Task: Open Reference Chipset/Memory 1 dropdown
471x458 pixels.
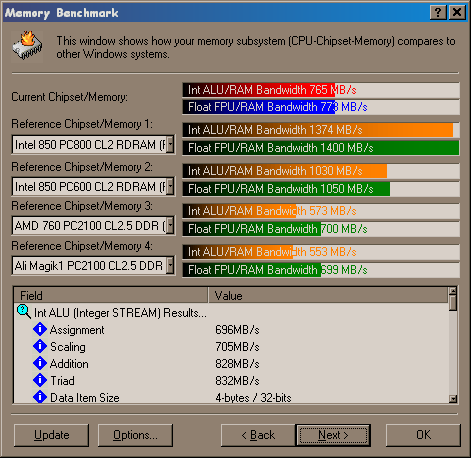Action: 170,144
